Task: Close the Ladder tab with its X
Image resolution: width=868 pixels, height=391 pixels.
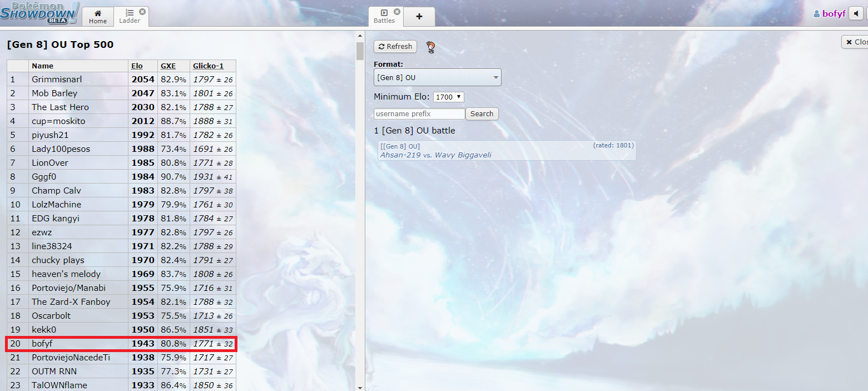Action: 142,11
